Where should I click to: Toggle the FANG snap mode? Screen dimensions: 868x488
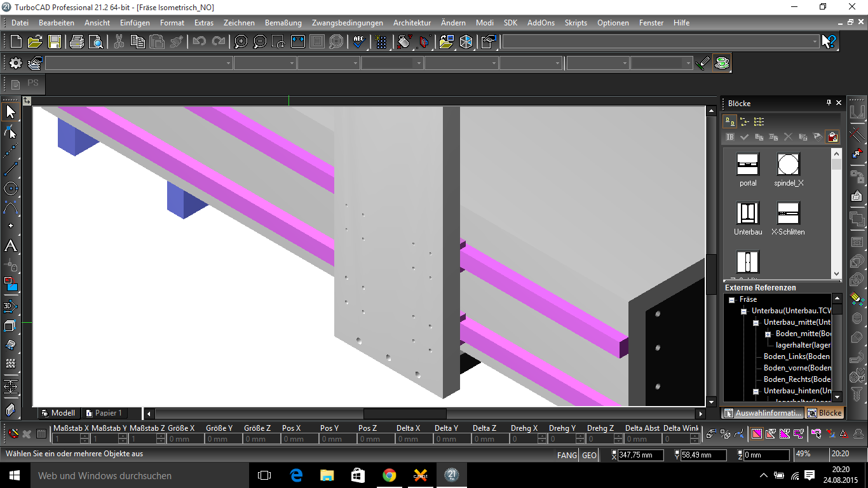coord(567,455)
